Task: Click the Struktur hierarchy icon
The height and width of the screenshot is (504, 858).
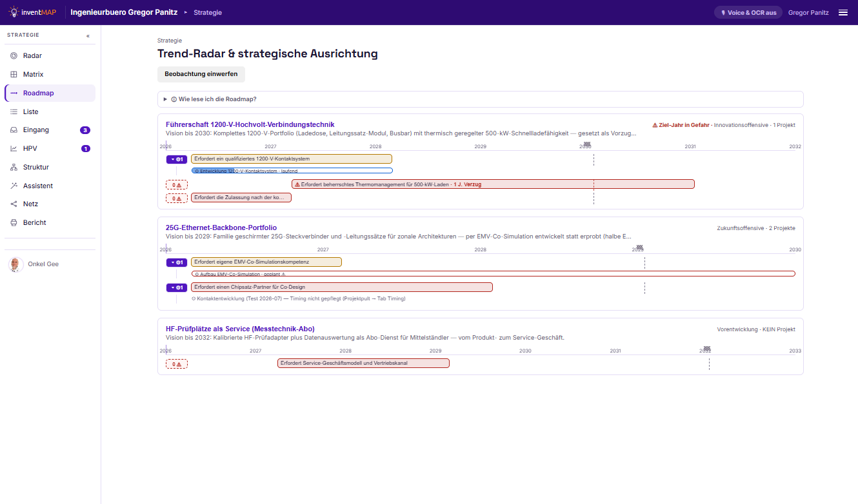Action: pyautogui.click(x=14, y=168)
